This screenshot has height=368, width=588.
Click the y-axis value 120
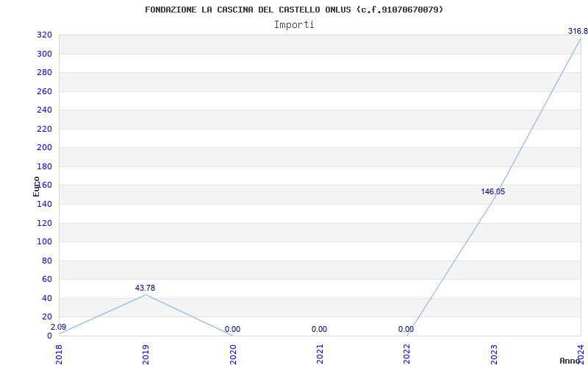[x=44, y=223]
